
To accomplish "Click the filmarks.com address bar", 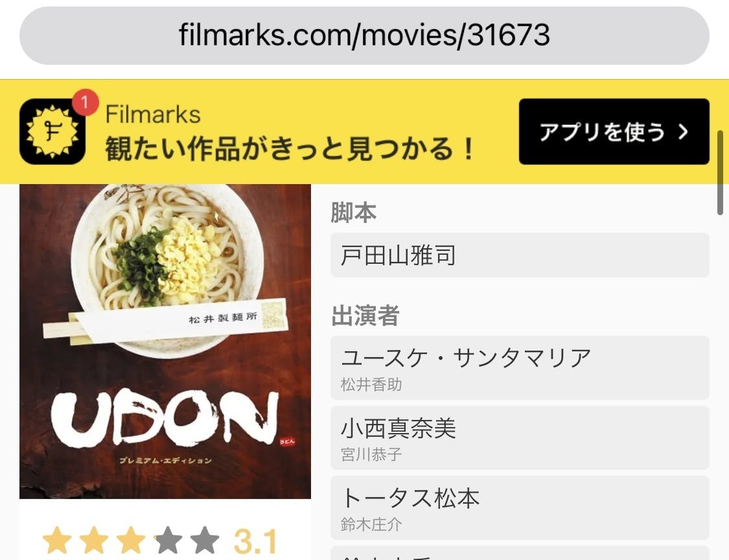I will click(364, 36).
